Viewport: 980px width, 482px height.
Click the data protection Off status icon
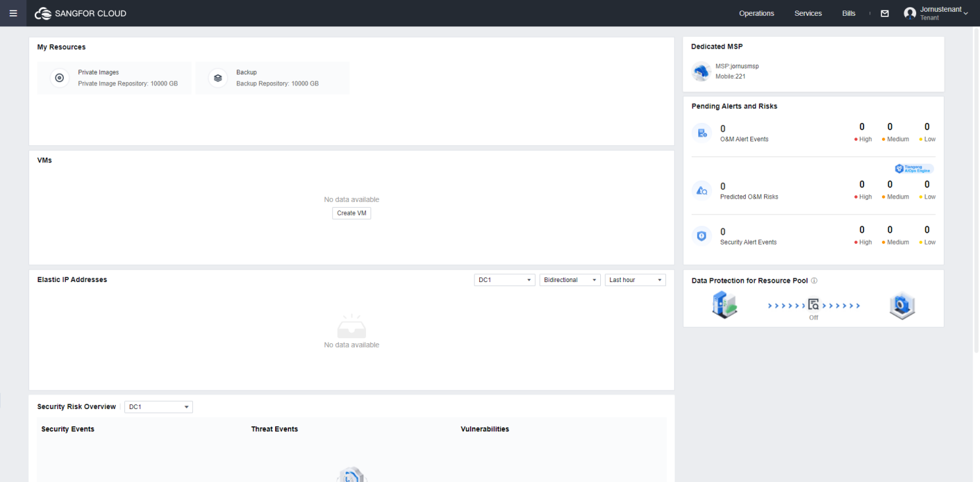(x=813, y=305)
